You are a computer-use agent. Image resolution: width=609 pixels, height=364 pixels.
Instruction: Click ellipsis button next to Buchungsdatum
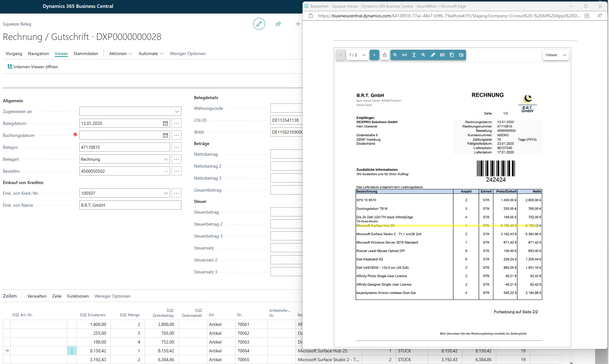click(176, 135)
